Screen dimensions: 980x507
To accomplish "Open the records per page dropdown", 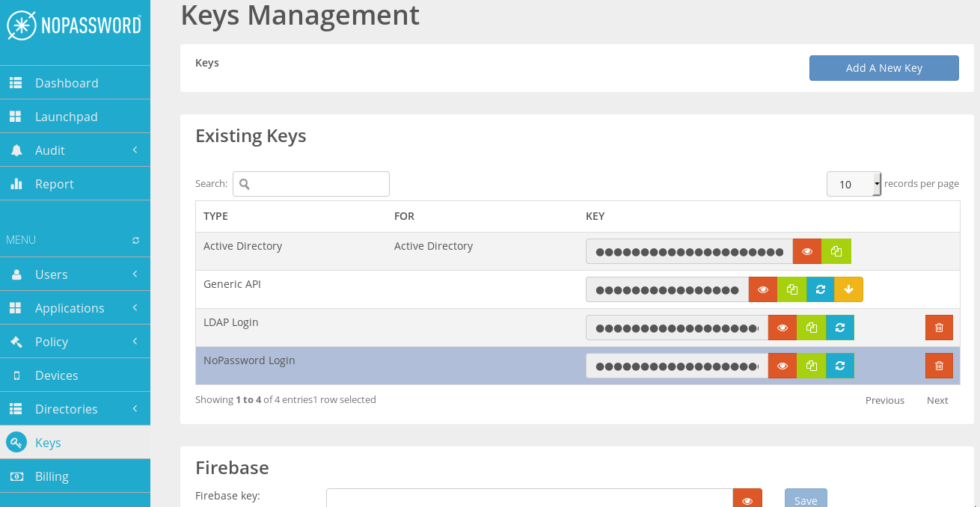I will click(854, 184).
